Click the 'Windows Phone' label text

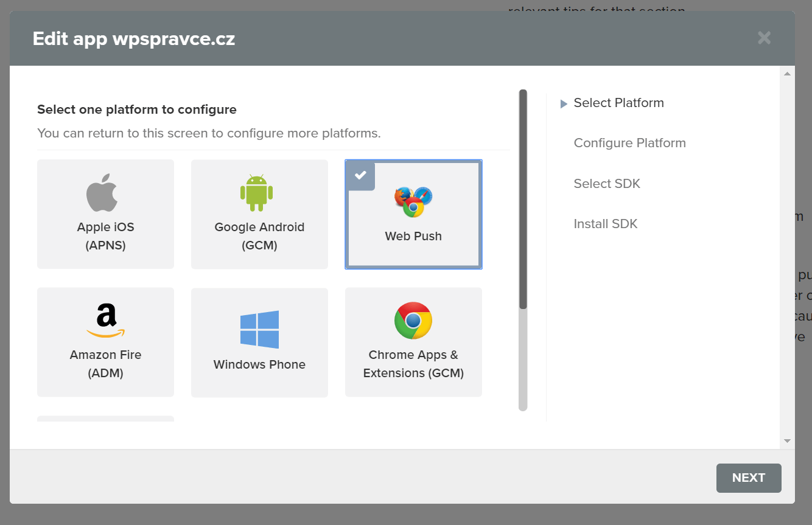[x=259, y=364]
